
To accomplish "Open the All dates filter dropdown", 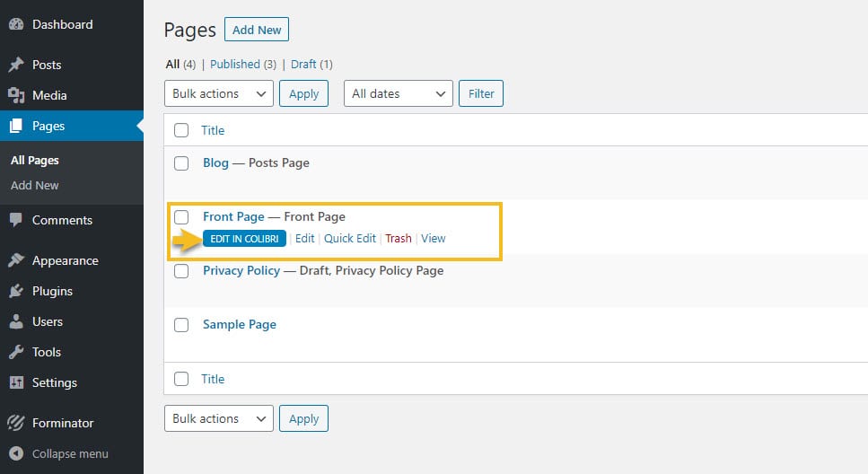I will [x=398, y=93].
